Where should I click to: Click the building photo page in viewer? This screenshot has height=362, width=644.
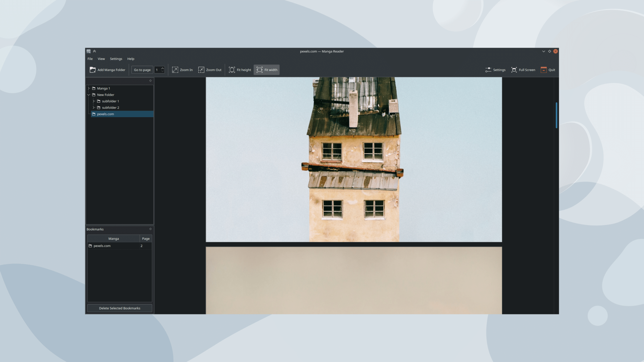(354, 160)
